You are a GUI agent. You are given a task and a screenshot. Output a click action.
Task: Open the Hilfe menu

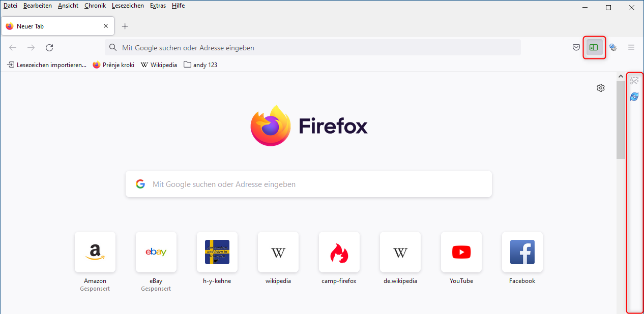coord(178,6)
